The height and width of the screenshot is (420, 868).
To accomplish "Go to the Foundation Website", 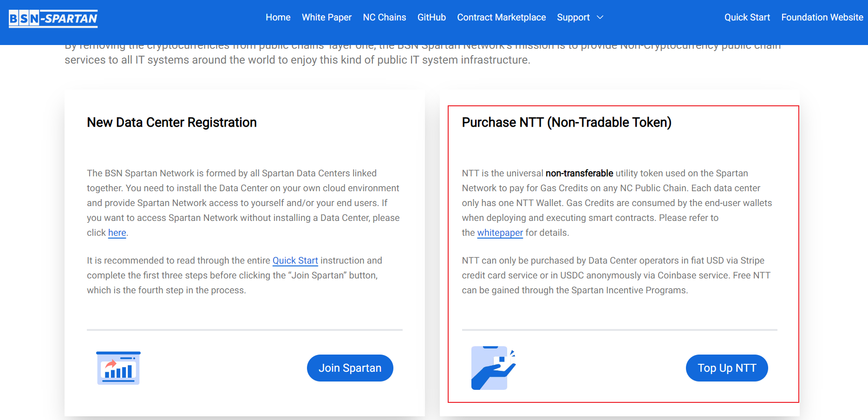I will (822, 18).
